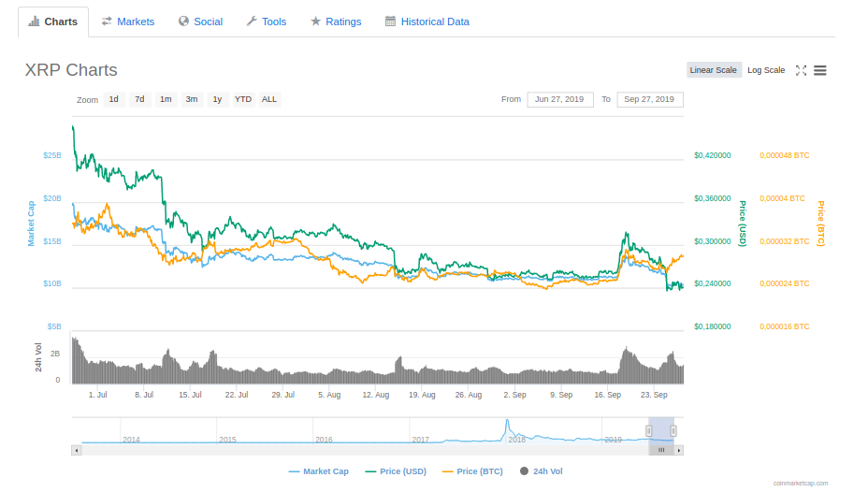Click the 16. Sep date axis label
This screenshot has width=868, height=492.
(x=607, y=395)
